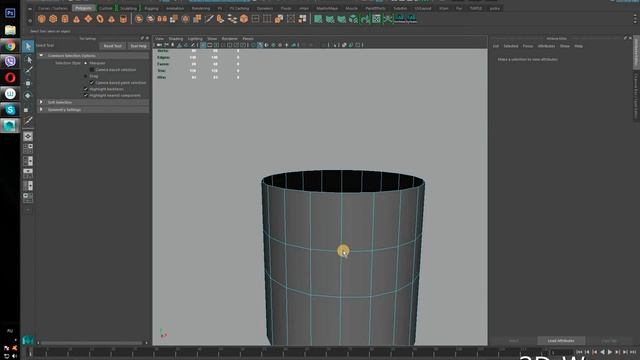Open Photoshop from the taskbar
640x360 pixels.
10,13
